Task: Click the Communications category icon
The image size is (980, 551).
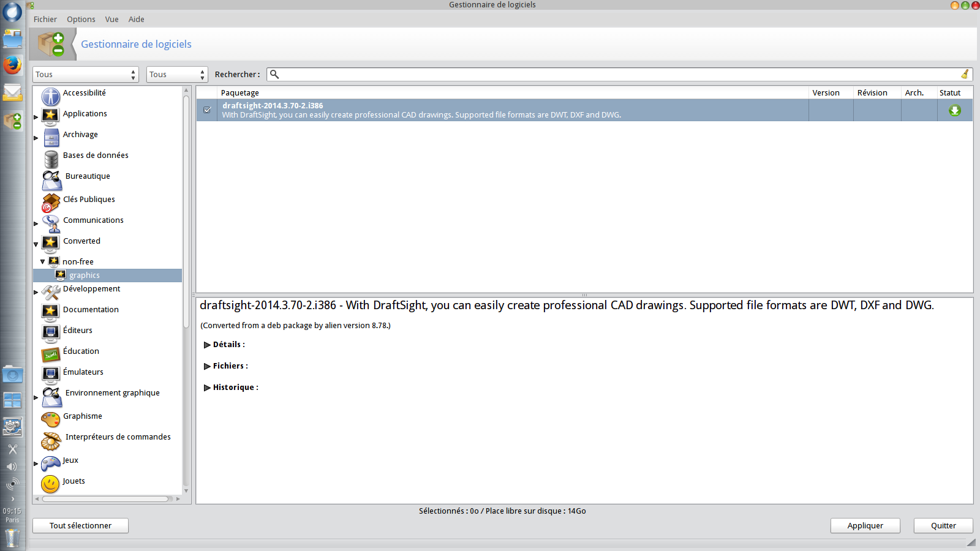Action: point(50,223)
